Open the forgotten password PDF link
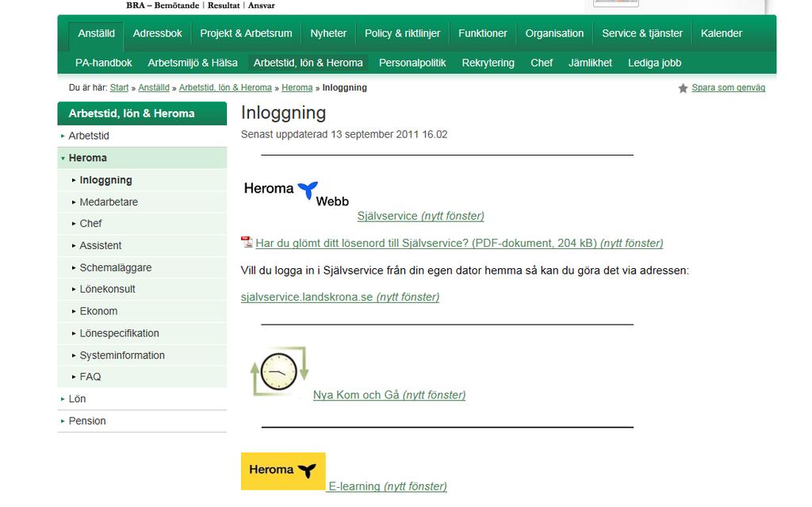This screenshot has height=507, width=812. pos(459,243)
